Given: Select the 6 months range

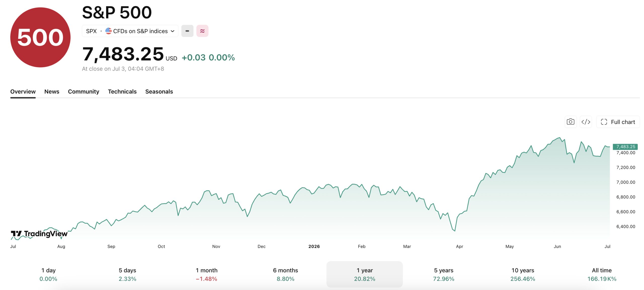Looking at the screenshot, I should [x=286, y=274].
